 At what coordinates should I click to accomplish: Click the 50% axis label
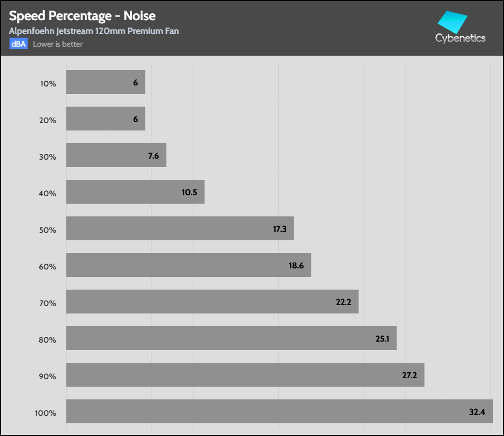(48, 230)
